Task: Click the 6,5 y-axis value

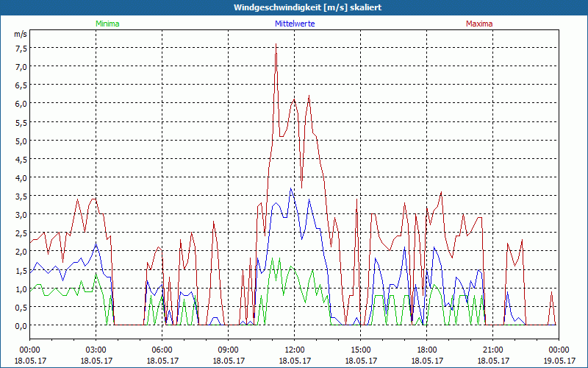Action: coord(21,85)
